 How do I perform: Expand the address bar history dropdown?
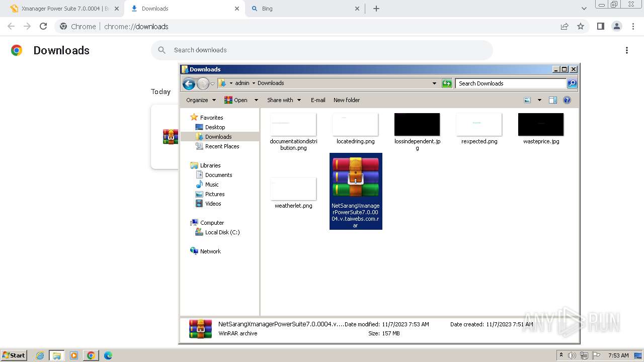coord(435,83)
